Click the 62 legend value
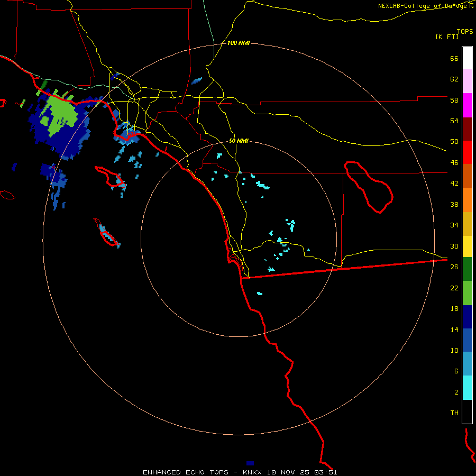Viewport: 476px width, 476px height. [454, 79]
